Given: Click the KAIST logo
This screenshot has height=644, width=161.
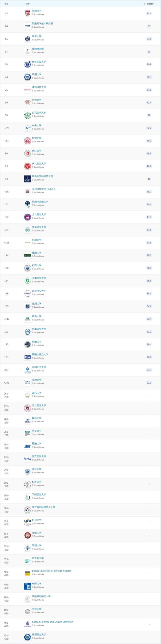Looking at the screenshot, I should click(27, 26).
